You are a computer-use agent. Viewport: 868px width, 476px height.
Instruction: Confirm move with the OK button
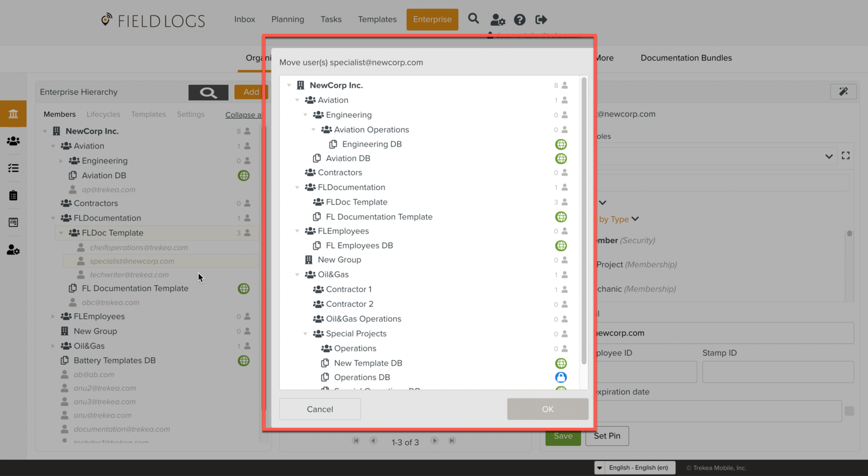point(548,409)
